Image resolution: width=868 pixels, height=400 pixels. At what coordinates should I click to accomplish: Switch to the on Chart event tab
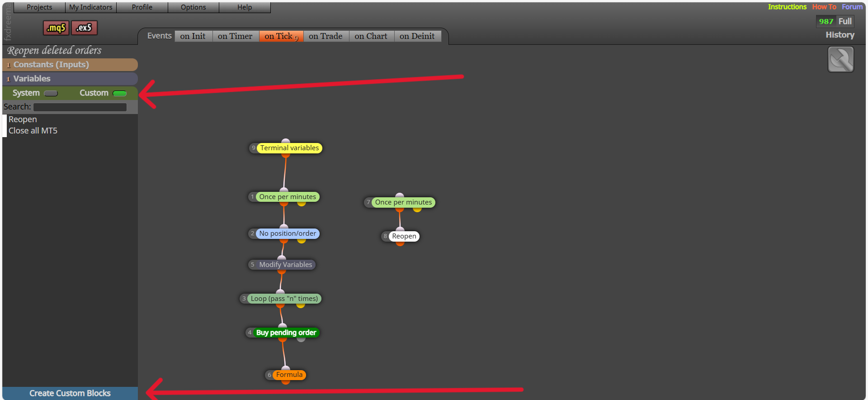coord(371,36)
